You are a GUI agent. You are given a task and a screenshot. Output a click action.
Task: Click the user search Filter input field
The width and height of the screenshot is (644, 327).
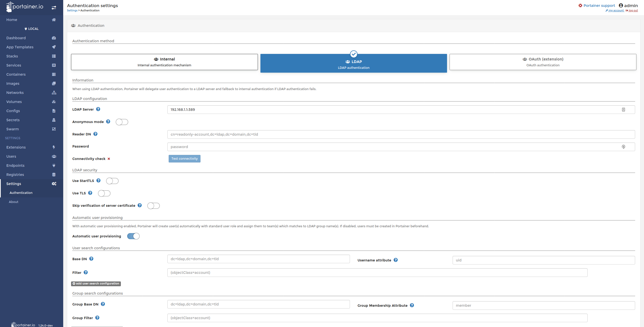pos(377,273)
